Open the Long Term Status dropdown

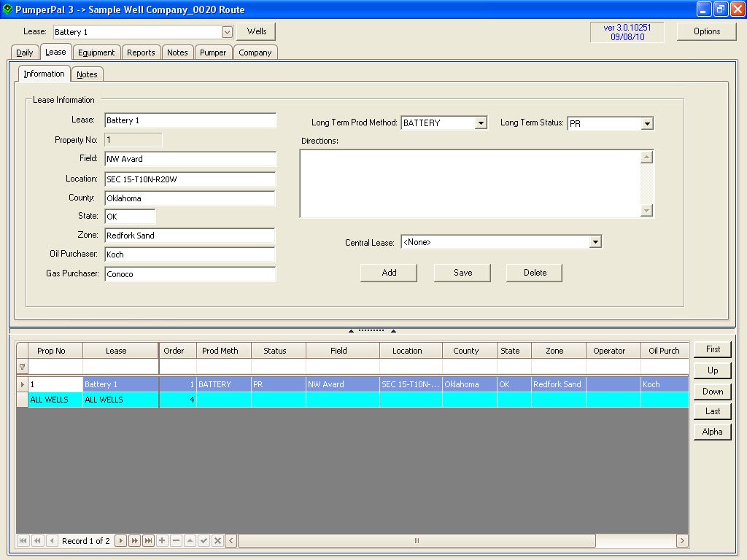tap(647, 124)
